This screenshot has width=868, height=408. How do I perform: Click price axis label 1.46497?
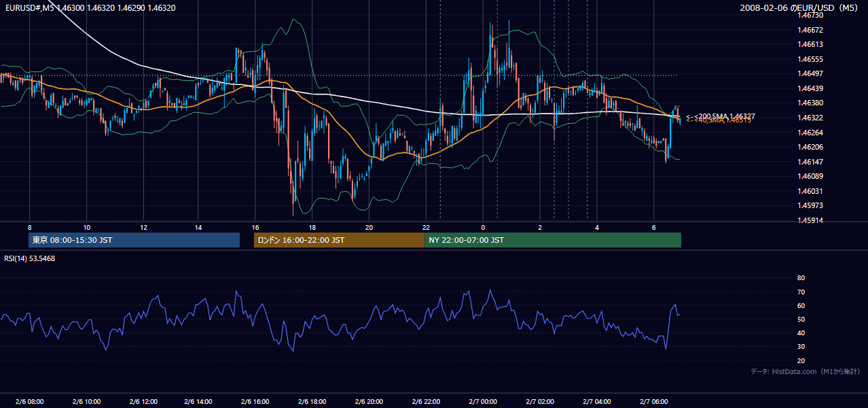click(x=811, y=73)
